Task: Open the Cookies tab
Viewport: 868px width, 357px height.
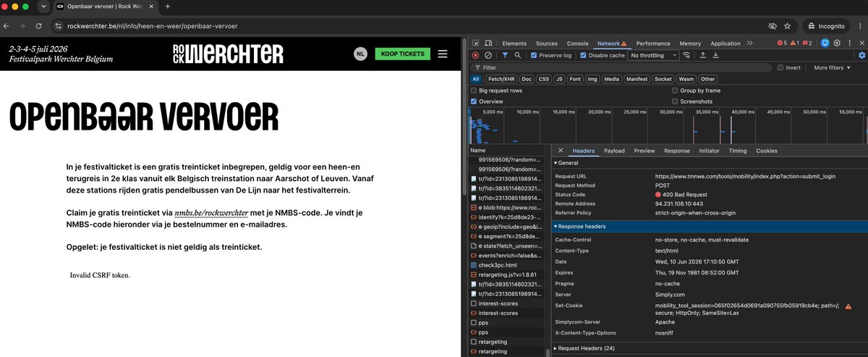Action: point(767,151)
